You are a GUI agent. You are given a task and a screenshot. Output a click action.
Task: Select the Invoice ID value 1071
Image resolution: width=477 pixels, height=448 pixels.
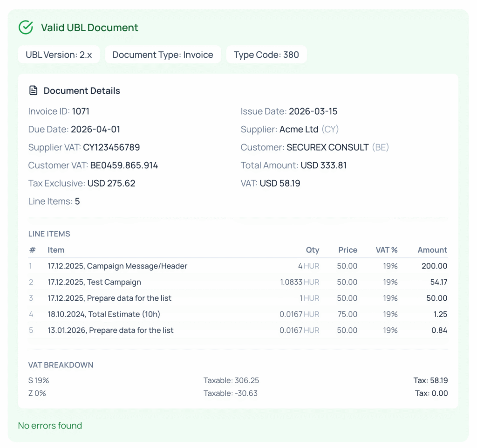coord(81,111)
